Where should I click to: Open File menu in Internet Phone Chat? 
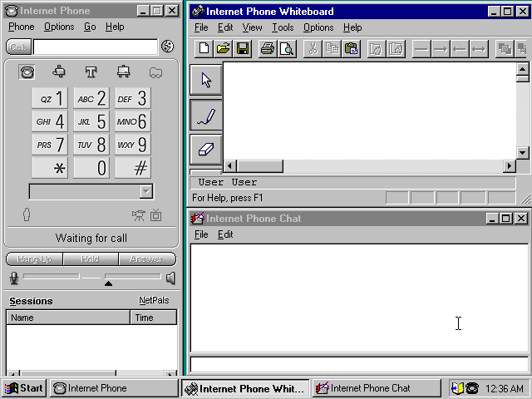coord(201,234)
